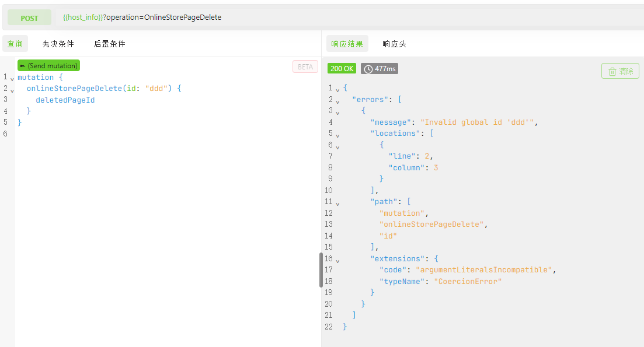Click the 清除 clear response button
This screenshot has height=347, width=644.
(620, 71)
